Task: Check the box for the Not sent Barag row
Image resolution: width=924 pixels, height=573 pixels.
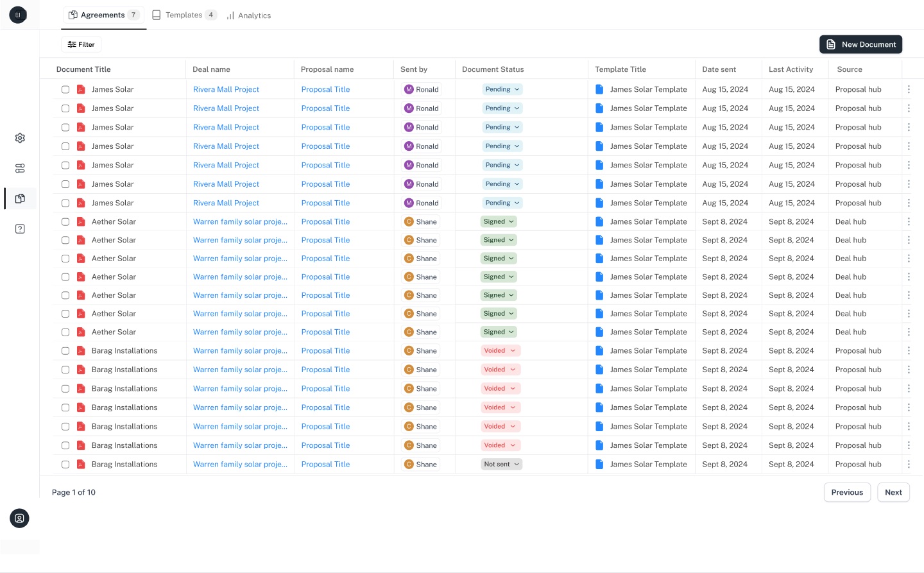Action: click(x=65, y=465)
